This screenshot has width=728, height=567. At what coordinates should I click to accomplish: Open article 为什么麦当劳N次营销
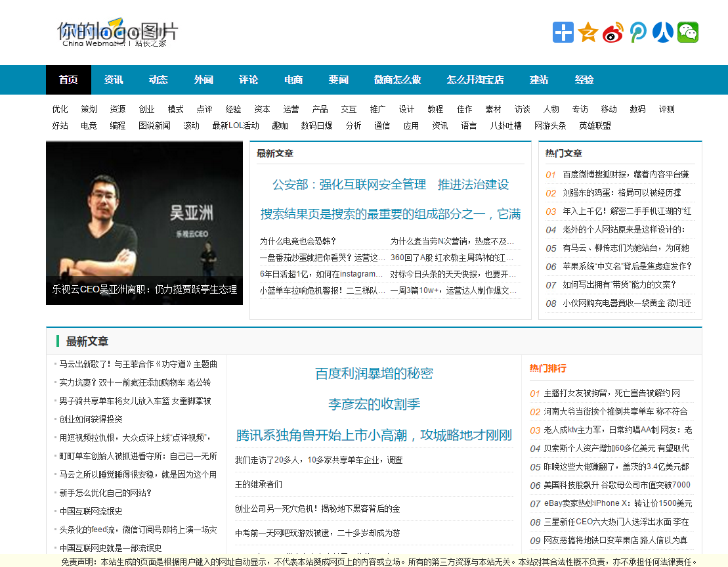click(x=452, y=241)
